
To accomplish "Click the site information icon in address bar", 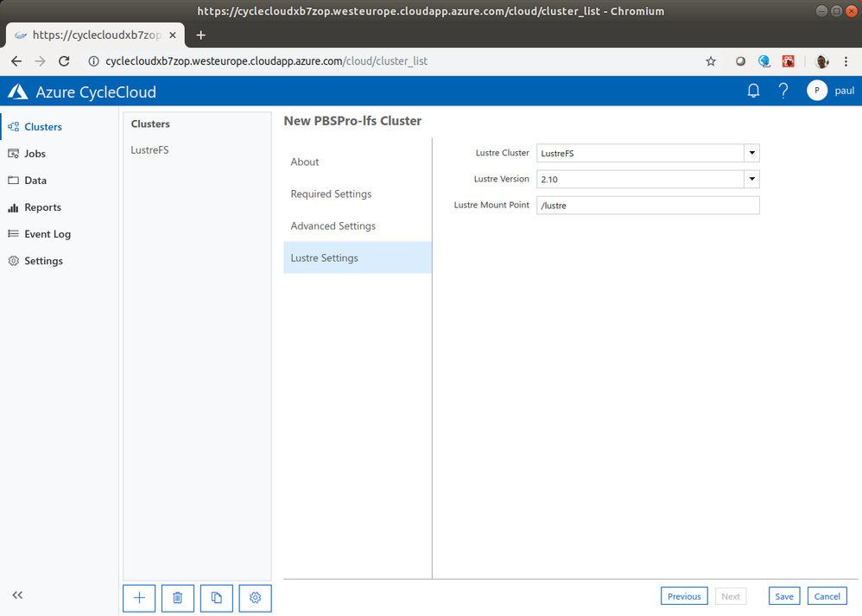I will tap(93, 61).
